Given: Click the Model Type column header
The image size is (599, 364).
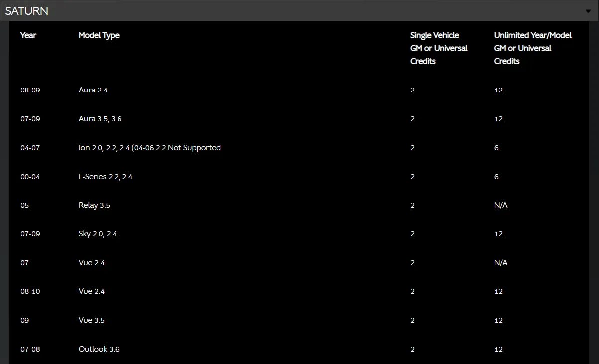Looking at the screenshot, I should pos(99,35).
